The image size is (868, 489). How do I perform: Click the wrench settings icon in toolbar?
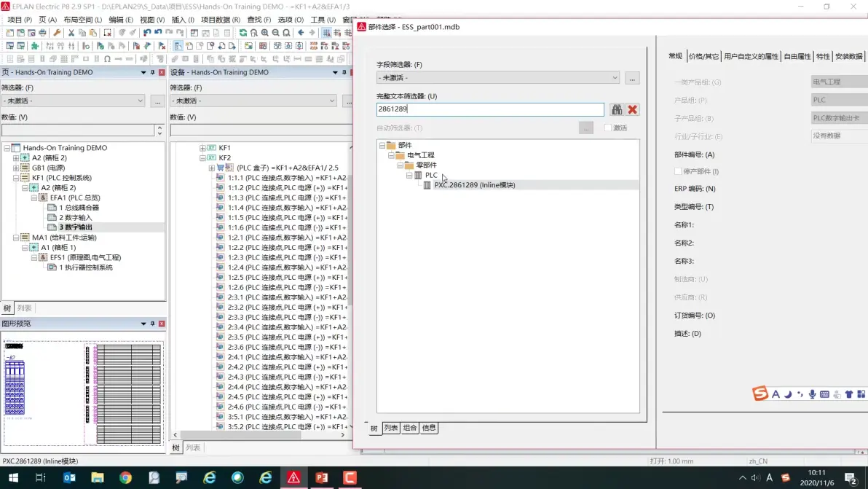click(57, 33)
